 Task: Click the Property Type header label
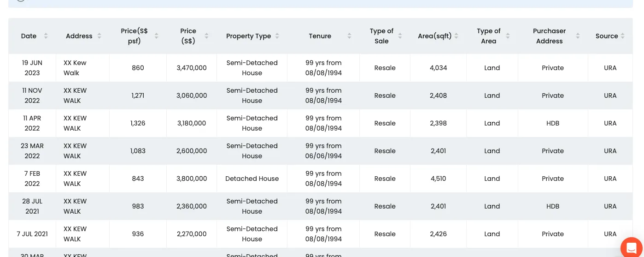[x=248, y=36]
